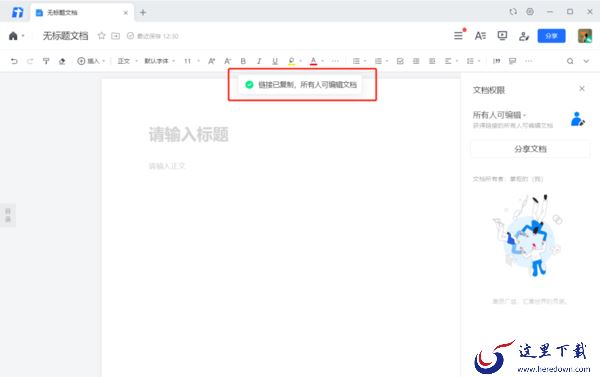Start presentation mode with screen icon
This screenshot has width=600, height=377.
click(x=502, y=36)
